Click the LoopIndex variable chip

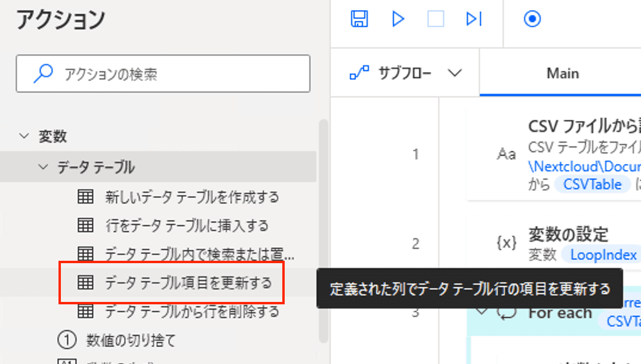point(603,255)
